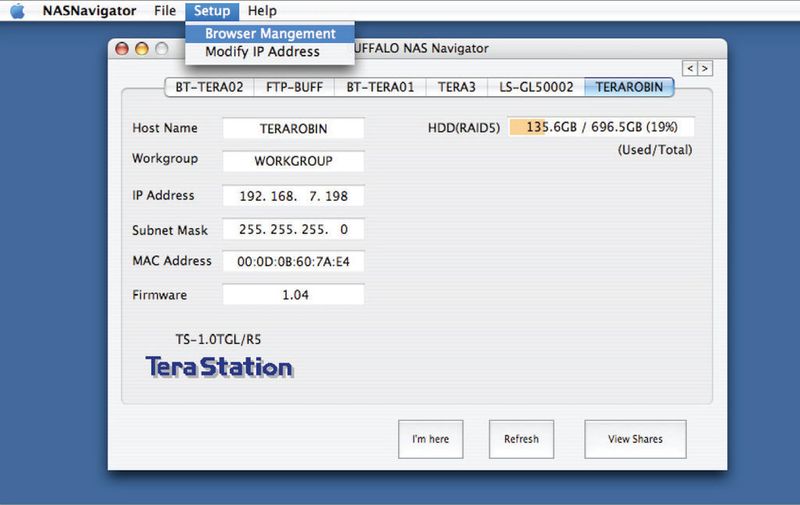
Task: Click the Firmware label
Action: (159, 295)
